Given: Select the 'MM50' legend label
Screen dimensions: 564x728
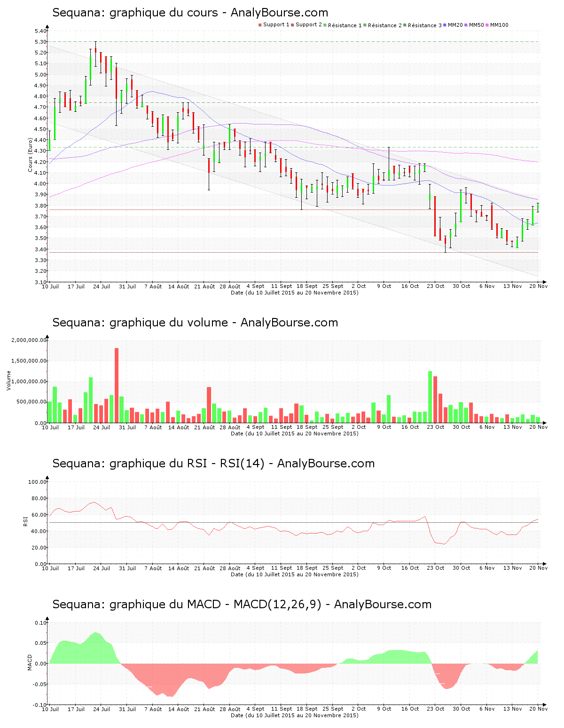Looking at the screenshot, I should tap(476, 25).
